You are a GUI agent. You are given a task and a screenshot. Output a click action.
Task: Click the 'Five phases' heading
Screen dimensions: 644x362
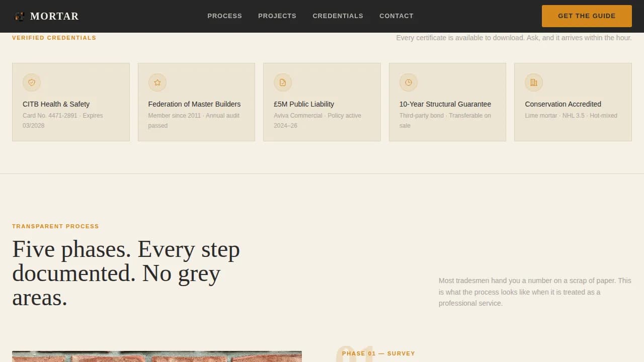pyautogui.click(x=126, y=274)
